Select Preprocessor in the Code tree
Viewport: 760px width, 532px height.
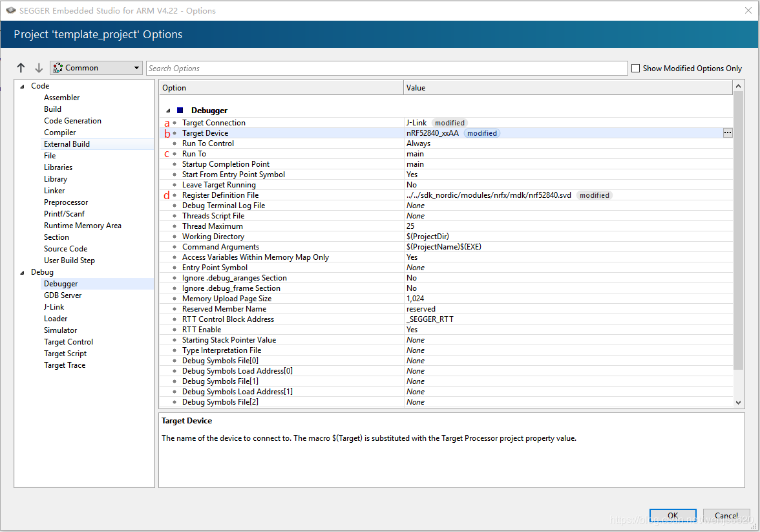pyautogui.click(x=66, y=202)
